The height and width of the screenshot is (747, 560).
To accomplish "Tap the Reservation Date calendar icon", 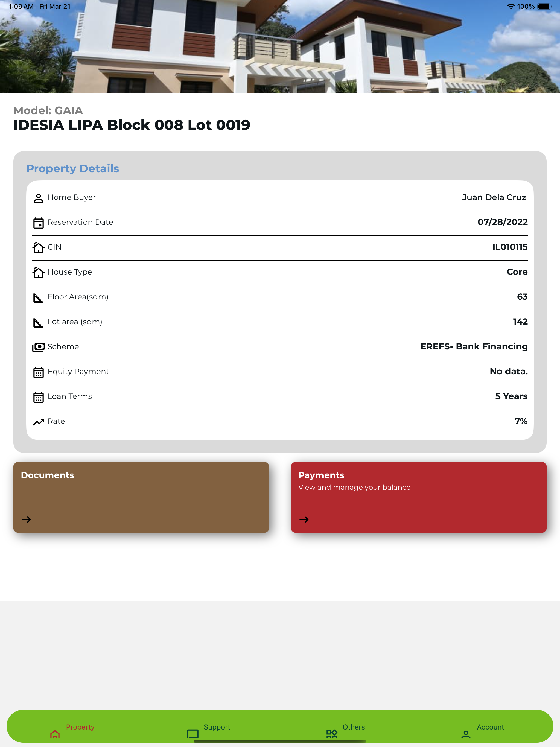I will click(39, 223).
